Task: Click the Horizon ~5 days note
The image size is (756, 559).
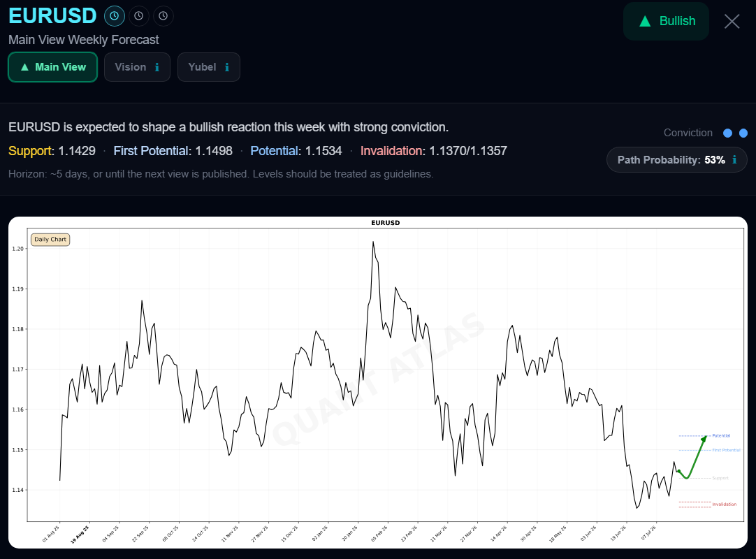Action: point(221,173)
